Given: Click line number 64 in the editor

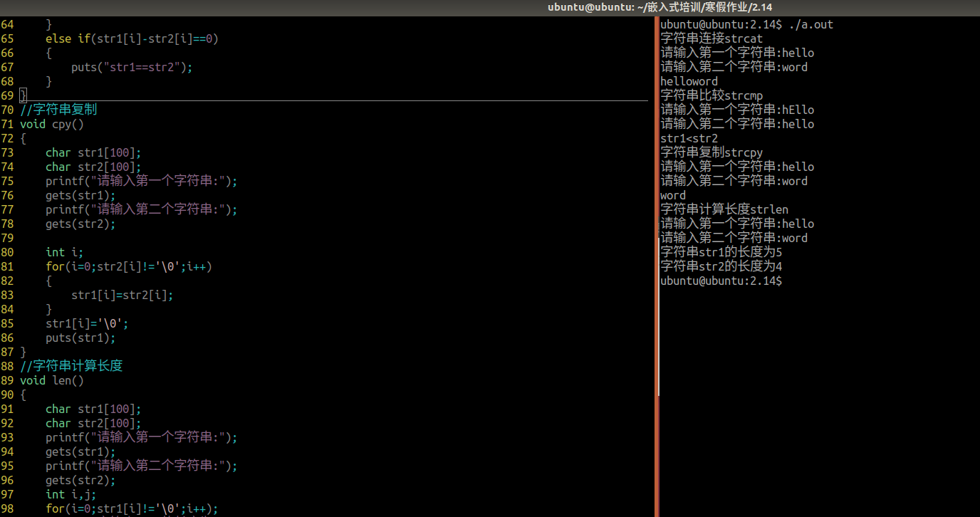Looking at the screenshot, I should pos(7,24).
